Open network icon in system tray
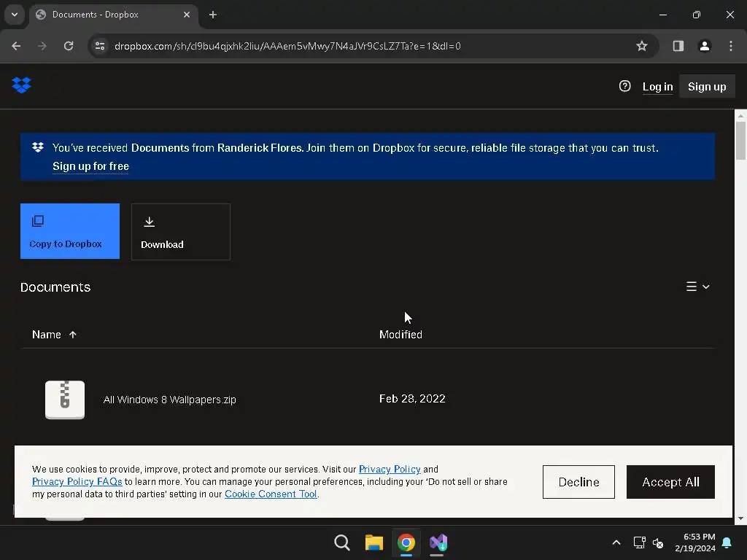The image size is (747, 560). [639, 542]
